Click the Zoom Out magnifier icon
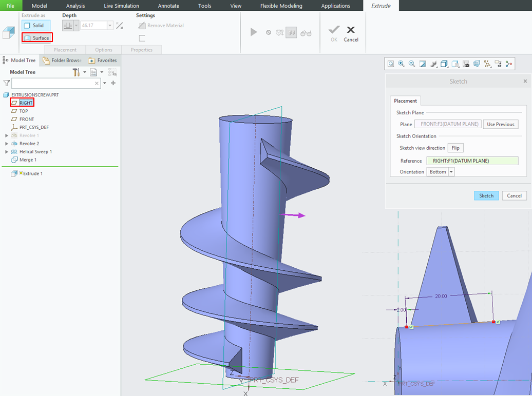This screenshot has height=396, width=532. (x=412, y=64)
